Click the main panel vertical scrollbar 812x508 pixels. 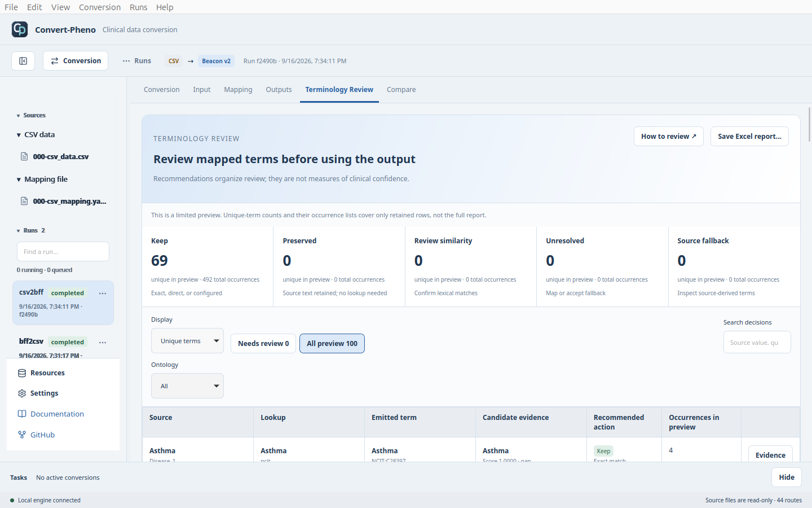(x=810, y=124)
